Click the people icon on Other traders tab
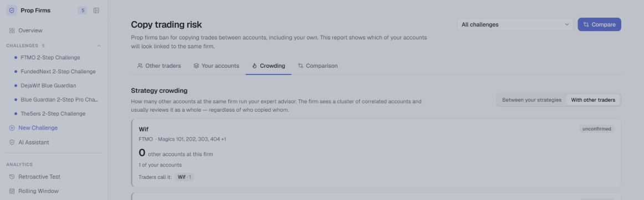 (x=140, y=66)
